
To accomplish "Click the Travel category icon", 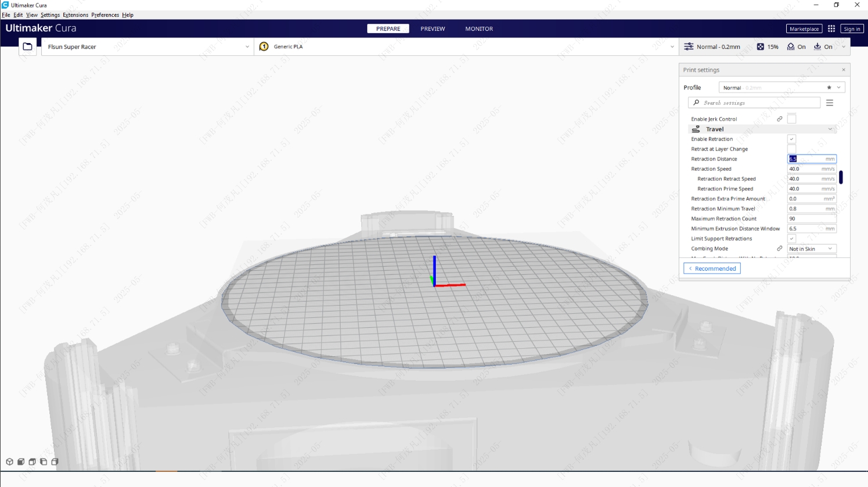I will (x=696, y=129).
